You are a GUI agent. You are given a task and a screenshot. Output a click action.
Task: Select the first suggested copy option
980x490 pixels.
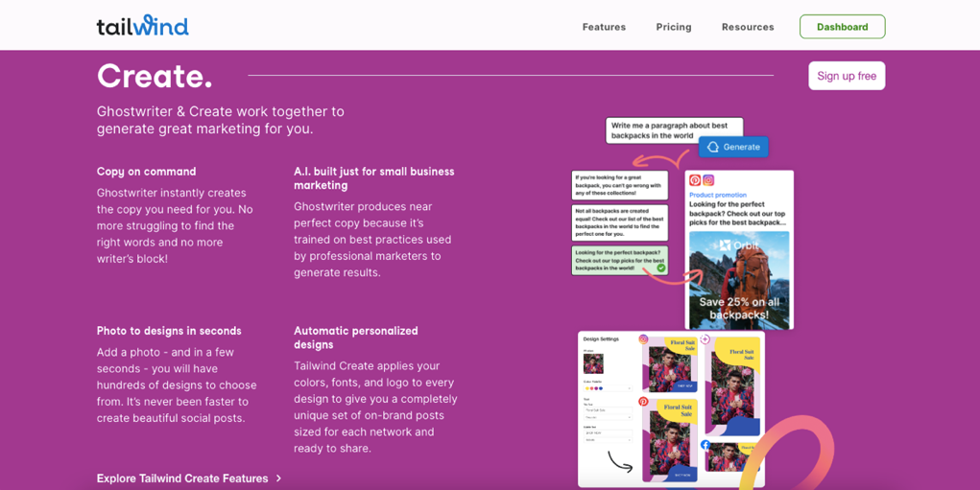619,185
